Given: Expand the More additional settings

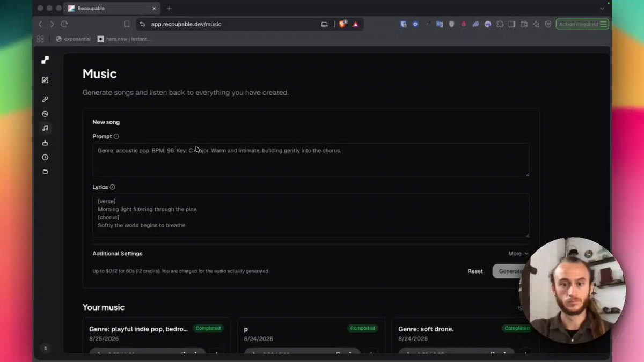Looking at the screenshot, I should click(x=518, y=254).
